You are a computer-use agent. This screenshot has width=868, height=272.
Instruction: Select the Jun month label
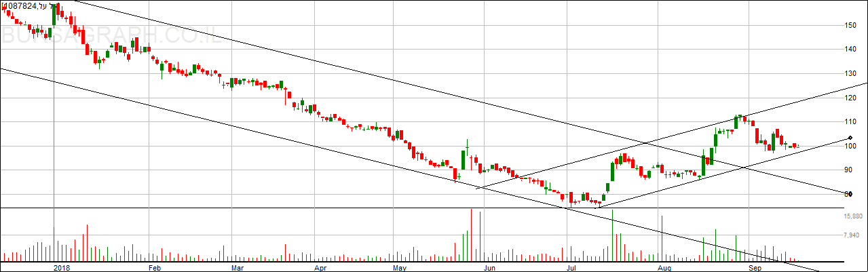(x=489, y=267)
